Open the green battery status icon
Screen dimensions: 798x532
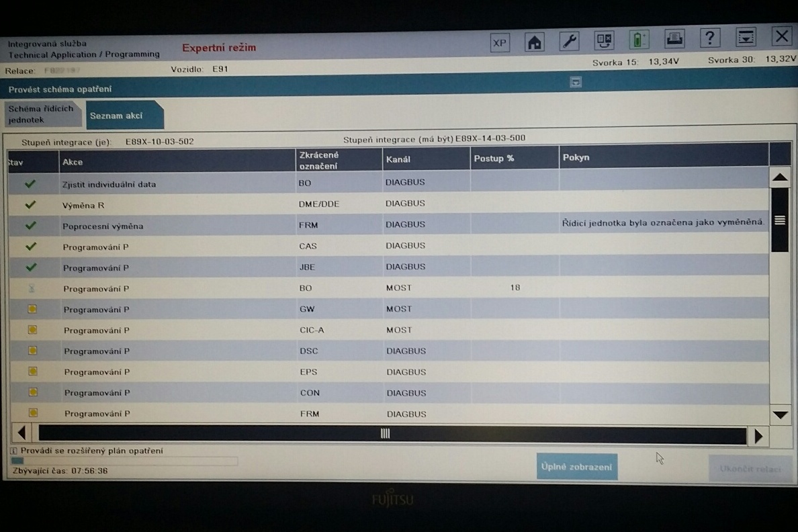point(638,40)
